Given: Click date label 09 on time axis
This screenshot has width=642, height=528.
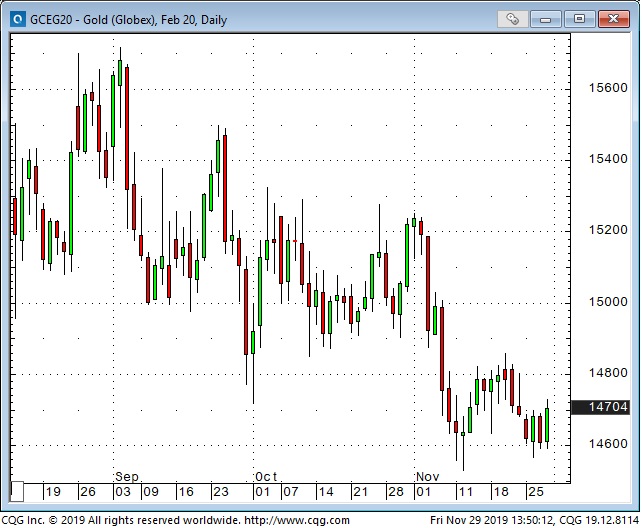Looking at the screenshot, I should pyautogui.click(x=151, y=492).
